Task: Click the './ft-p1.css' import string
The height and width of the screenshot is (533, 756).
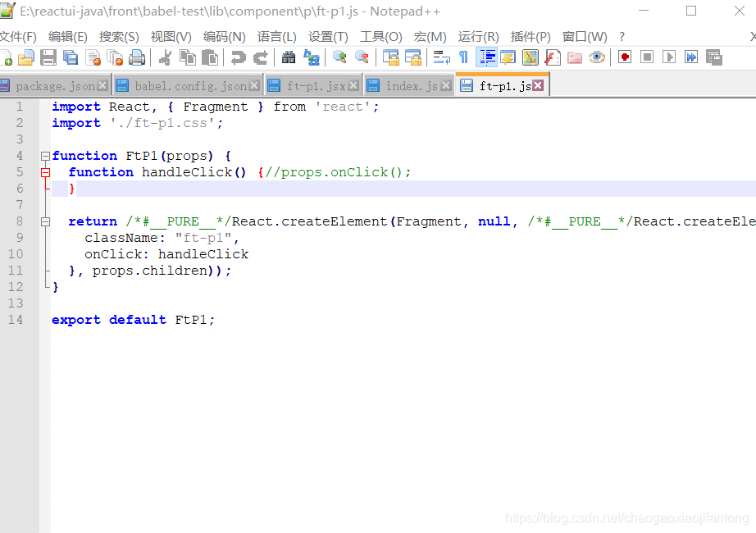Action: click(x=162, y=123)
